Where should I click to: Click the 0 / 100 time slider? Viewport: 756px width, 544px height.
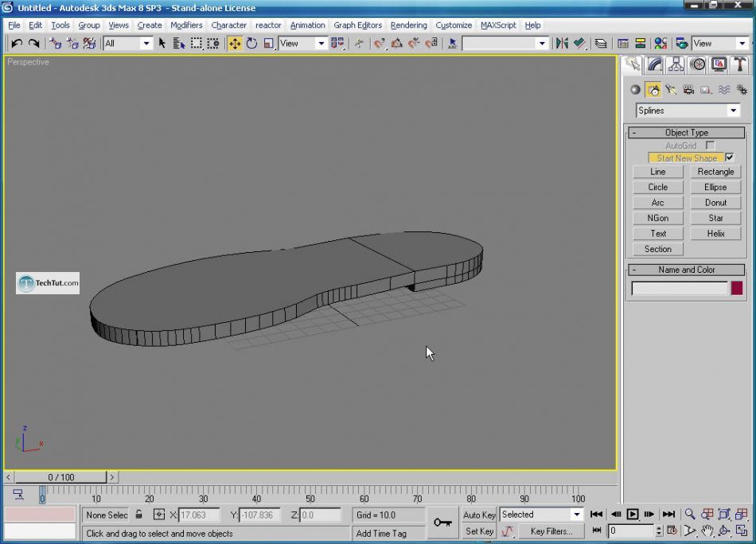click(60, 477)
